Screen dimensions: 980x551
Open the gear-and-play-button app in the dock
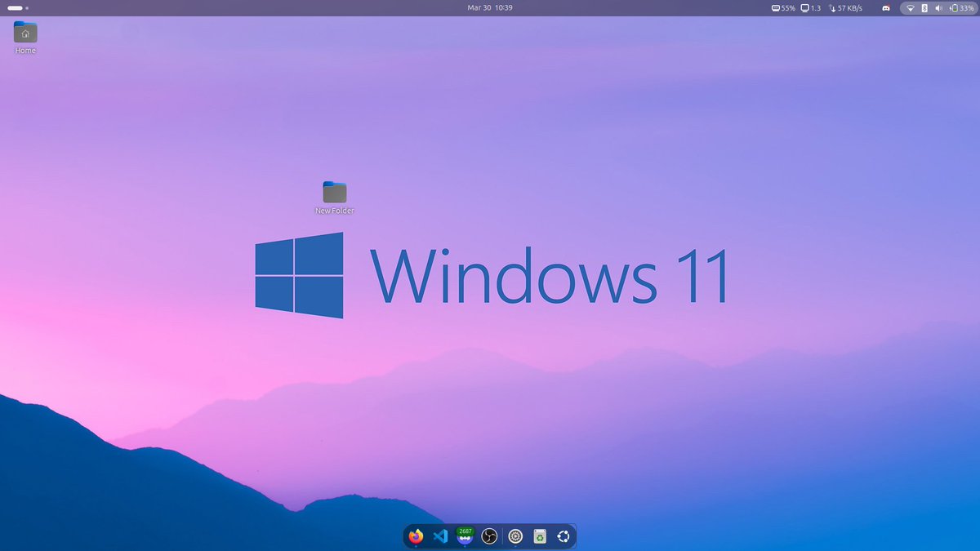point(515,536)
